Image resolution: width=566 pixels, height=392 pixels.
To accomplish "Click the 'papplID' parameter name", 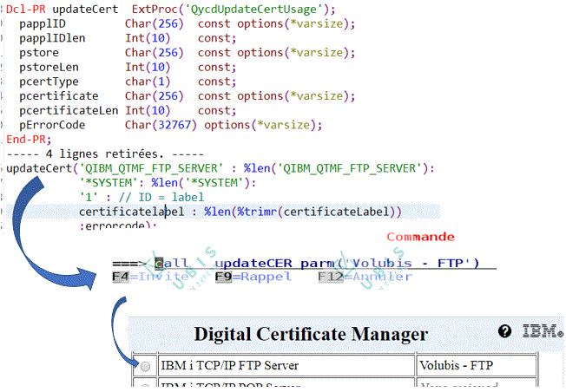I will coord(43,24).
